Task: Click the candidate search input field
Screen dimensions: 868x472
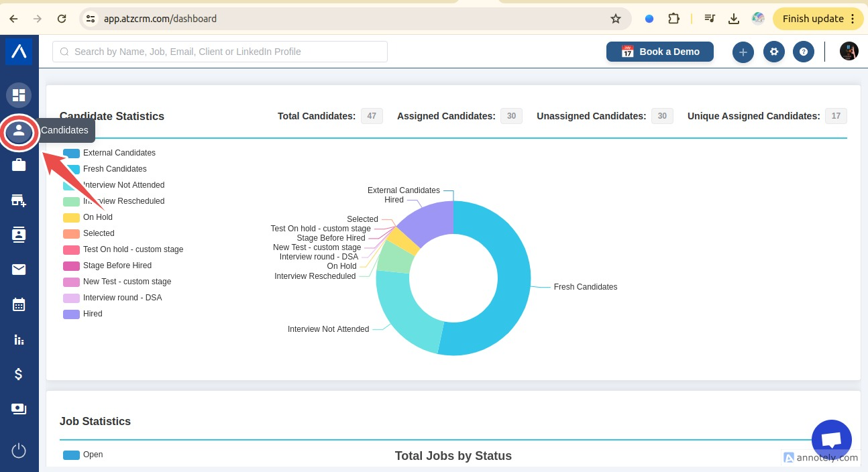Action: (x=220, y=52)
